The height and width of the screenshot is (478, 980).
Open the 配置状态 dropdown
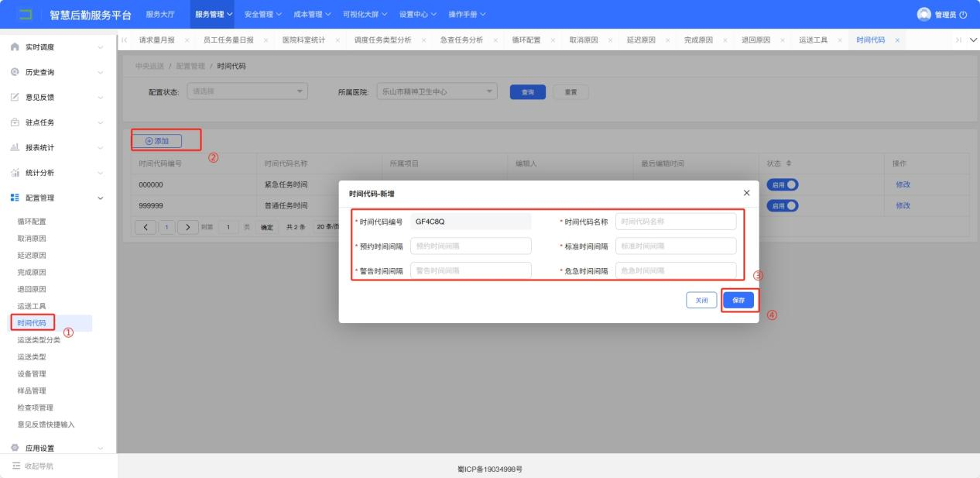[248, 91]
